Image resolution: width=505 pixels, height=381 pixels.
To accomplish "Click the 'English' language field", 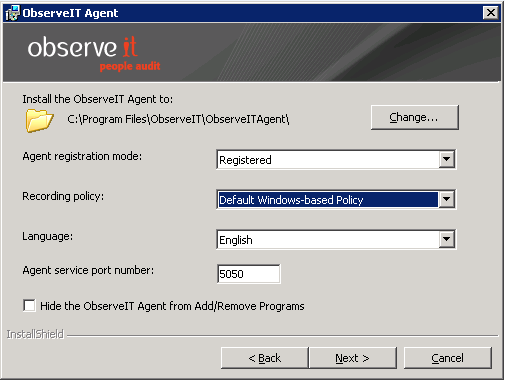I will coord(328,240).
